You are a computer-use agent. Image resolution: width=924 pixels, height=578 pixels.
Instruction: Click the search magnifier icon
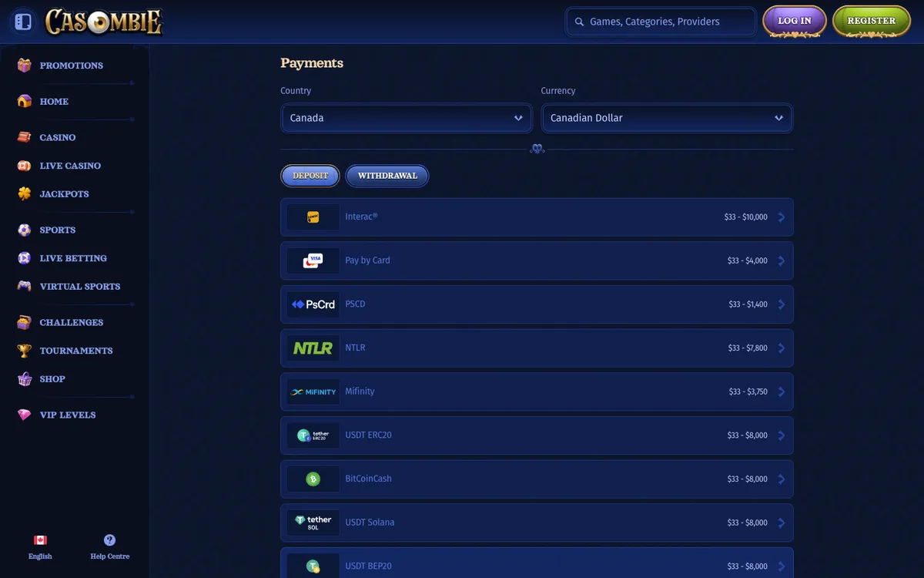(x=580, y=22)
